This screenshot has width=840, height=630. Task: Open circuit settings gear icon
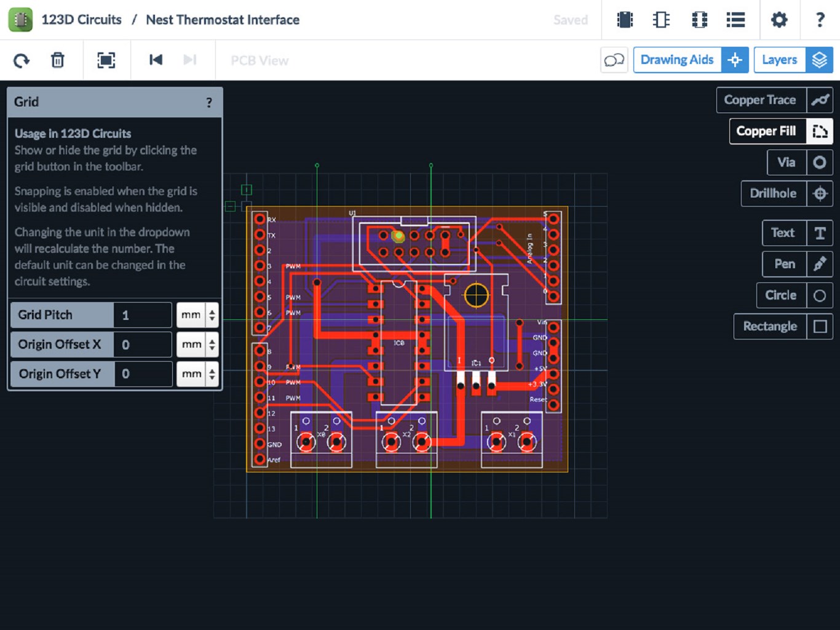coord(779,20)
